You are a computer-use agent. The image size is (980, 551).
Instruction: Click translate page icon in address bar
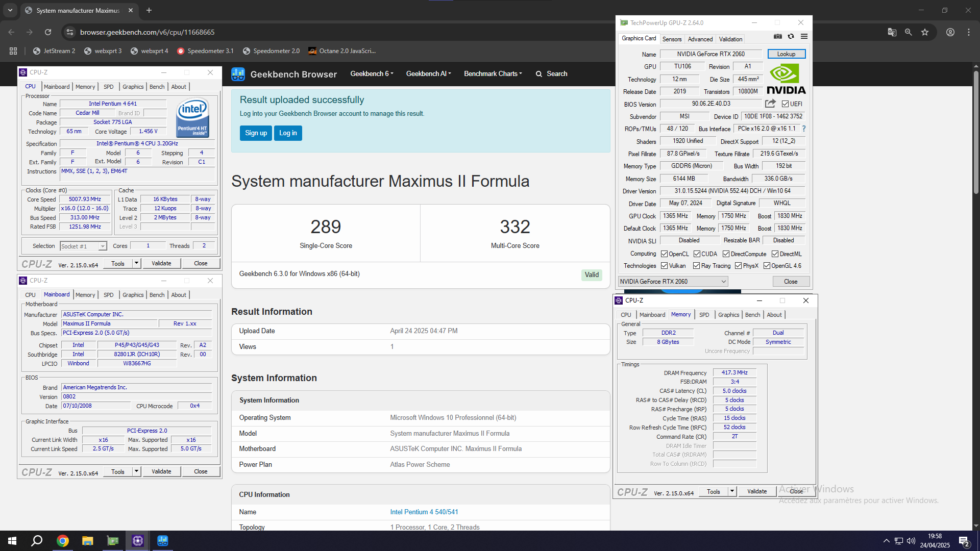point(892,32)
